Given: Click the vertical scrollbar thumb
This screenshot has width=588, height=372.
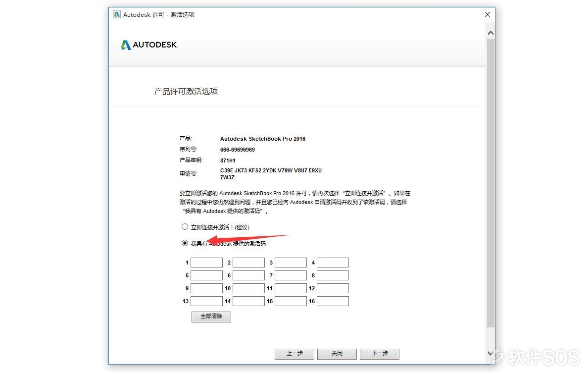Looking at the screenshot, I should [x=490, y=183].
